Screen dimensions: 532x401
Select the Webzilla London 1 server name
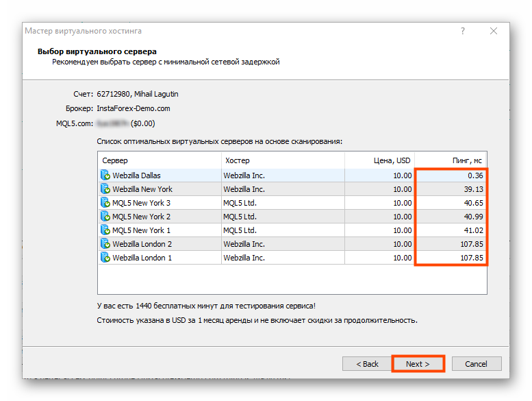[142, 258]
